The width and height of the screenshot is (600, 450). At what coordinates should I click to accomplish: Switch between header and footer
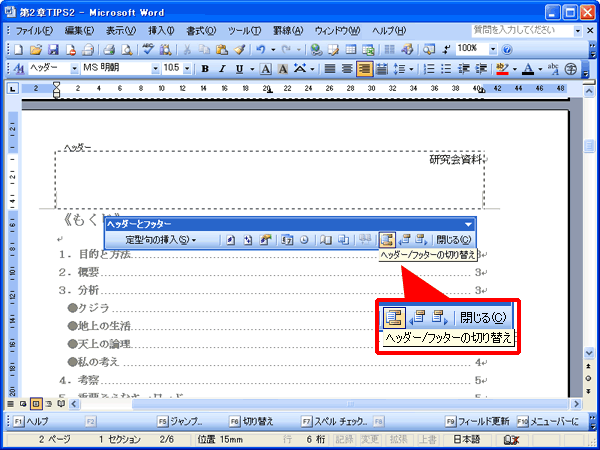(x=387, y=240)
